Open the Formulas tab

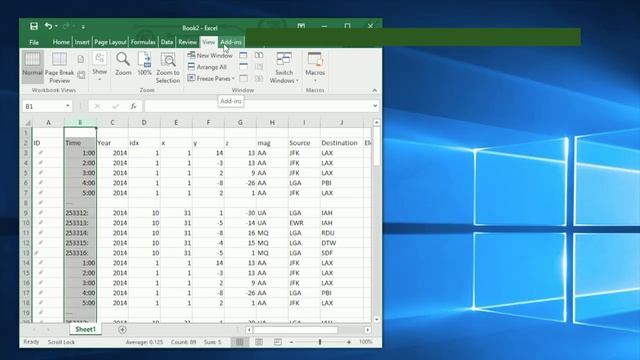pyautogui.click(x=143, y=42)
